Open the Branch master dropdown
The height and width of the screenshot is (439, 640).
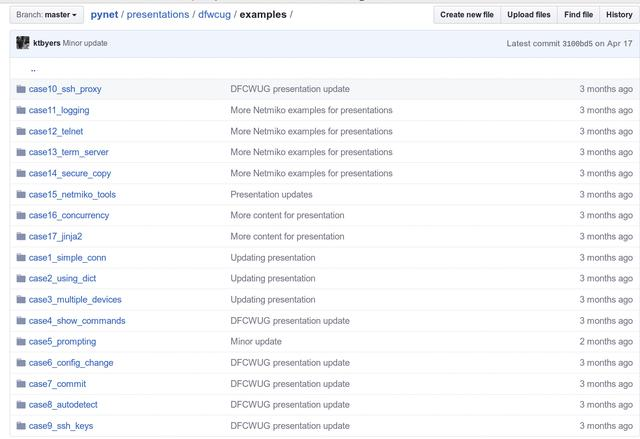pyautogui.click(x=47, y=15)
